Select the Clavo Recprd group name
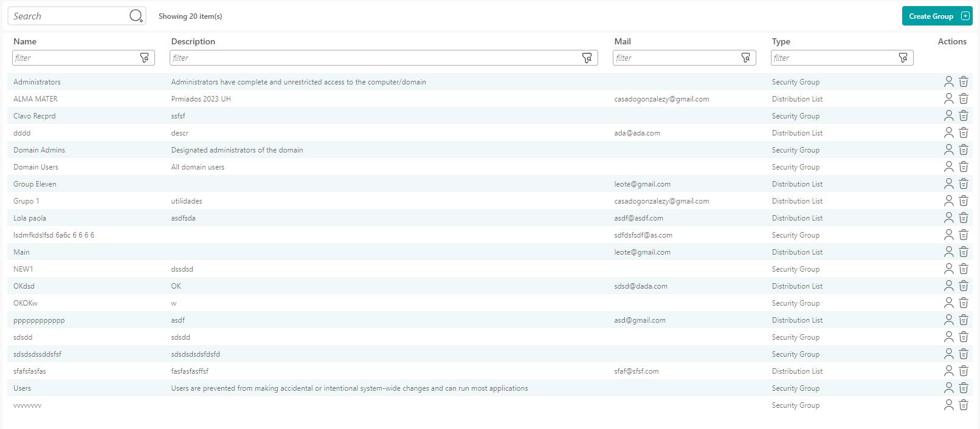980x429 pixels. [35, 116]
